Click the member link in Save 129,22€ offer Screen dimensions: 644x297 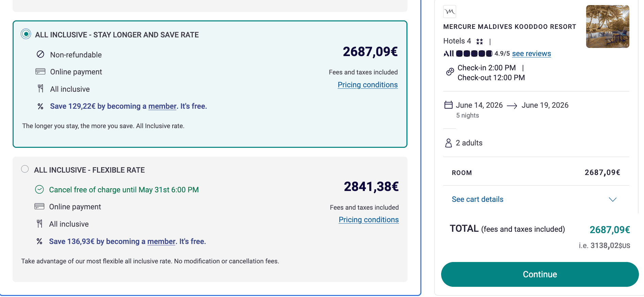coord(162,106)
